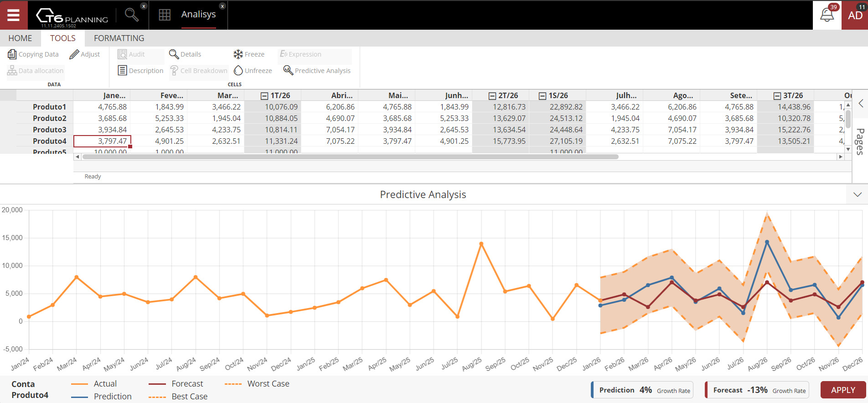Apply the predictive analysis
Image resolution: width=868 pixels, height=403 pixels.
point(843,390)
